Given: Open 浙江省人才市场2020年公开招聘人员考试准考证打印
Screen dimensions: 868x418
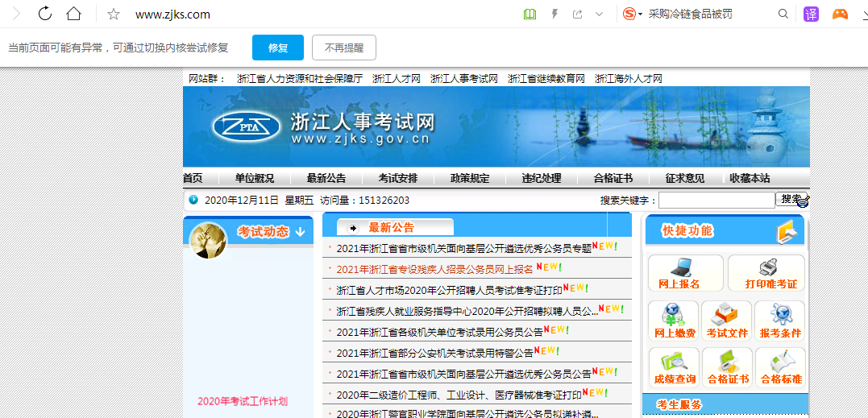Looking at the screenshot, I should 450,290.
